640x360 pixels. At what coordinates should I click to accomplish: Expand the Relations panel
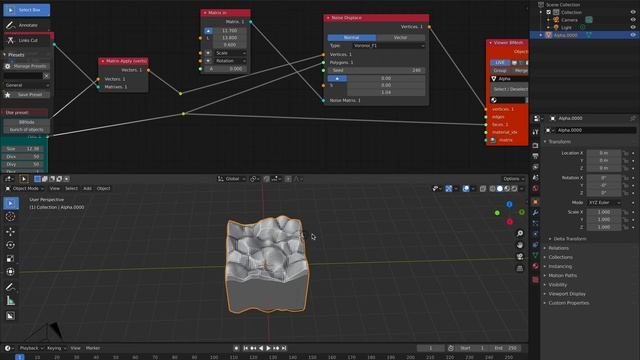[558, 248]
